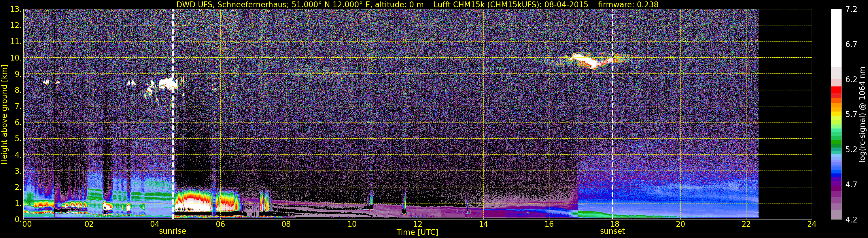Click the time tick label '08'
868x238 pixels.
click(286, 224)
